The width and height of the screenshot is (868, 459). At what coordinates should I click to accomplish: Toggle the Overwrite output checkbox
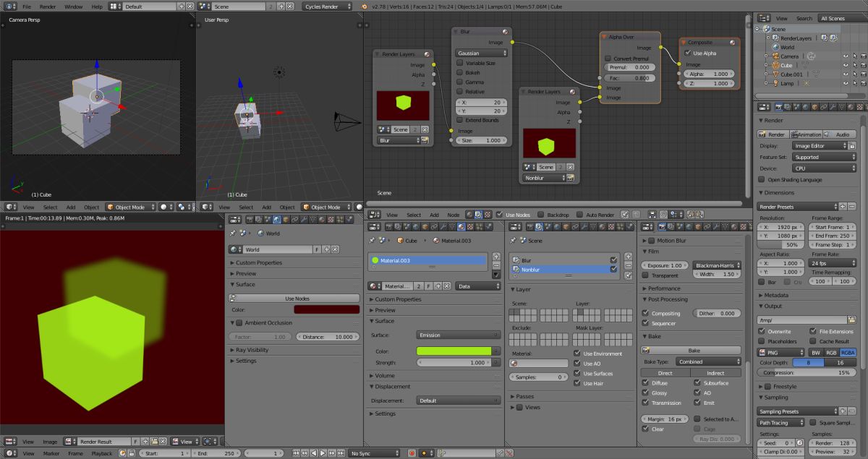tap(762, 331)
